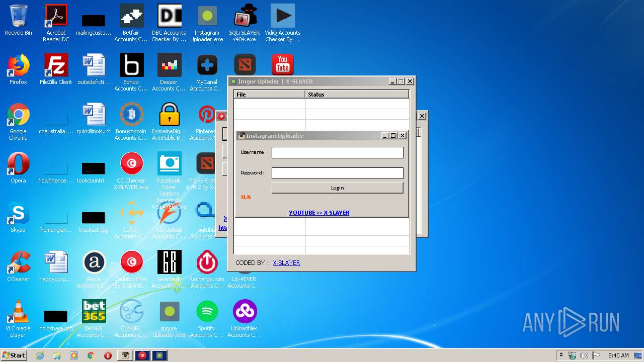
Task: Select the happypurp Word document icon
Action: (x=56, y=266)
